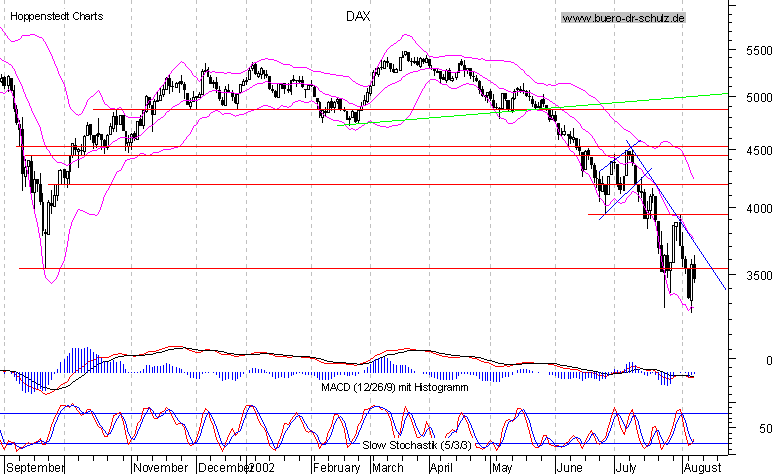Click the 'Hoppenstedt Charts' label
This screenshot has width=776, height=474.
coord(56,16)
